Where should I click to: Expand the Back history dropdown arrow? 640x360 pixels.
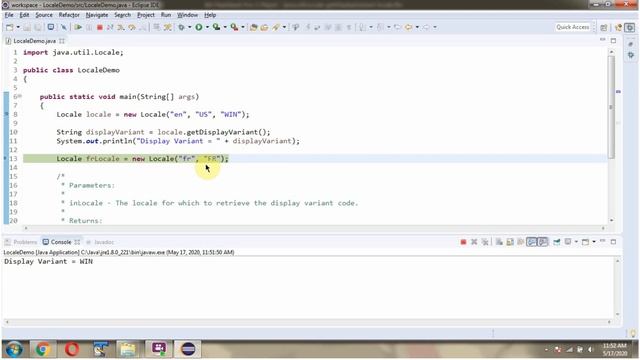[x=417, y=27]
